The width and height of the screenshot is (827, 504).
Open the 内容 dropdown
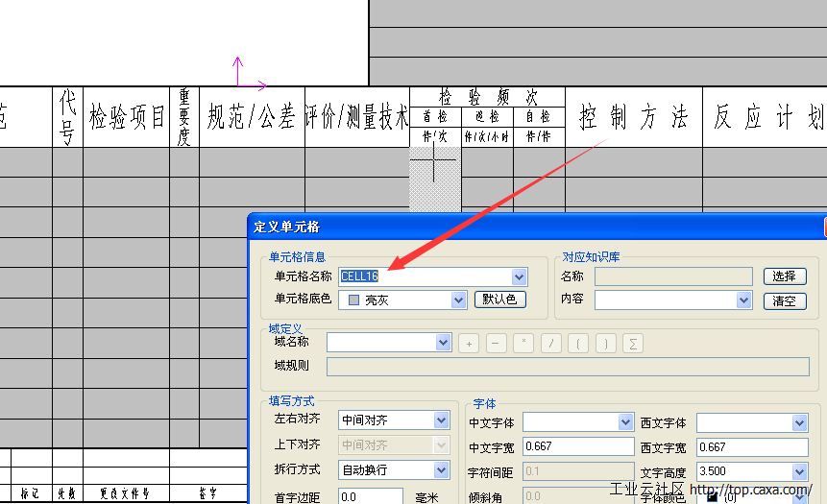point(743,300)
